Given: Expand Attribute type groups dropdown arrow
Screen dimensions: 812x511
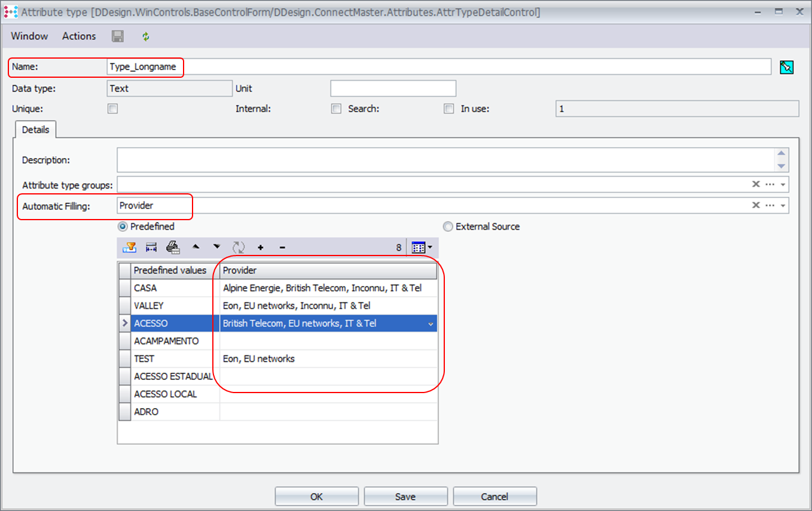Looking at the screenshot, I should 783,185.
